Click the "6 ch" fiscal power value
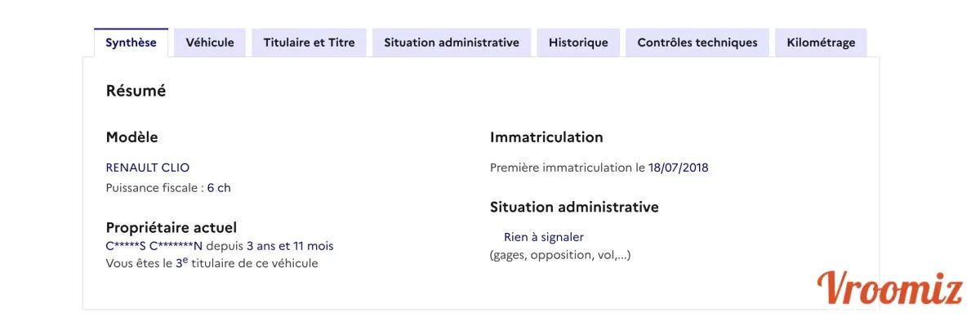The height and width of the screenshot is (331, 980). click(x=219, y=188)
